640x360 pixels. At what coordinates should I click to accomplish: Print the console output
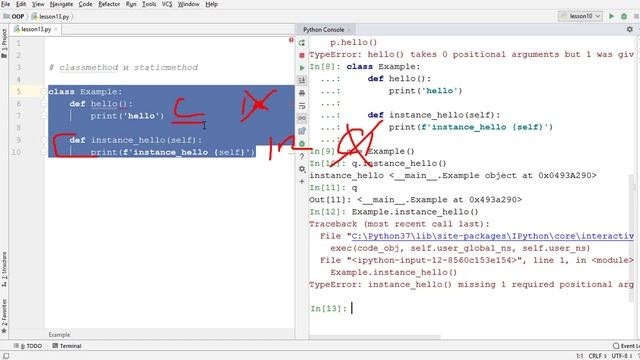click(302, 93)
